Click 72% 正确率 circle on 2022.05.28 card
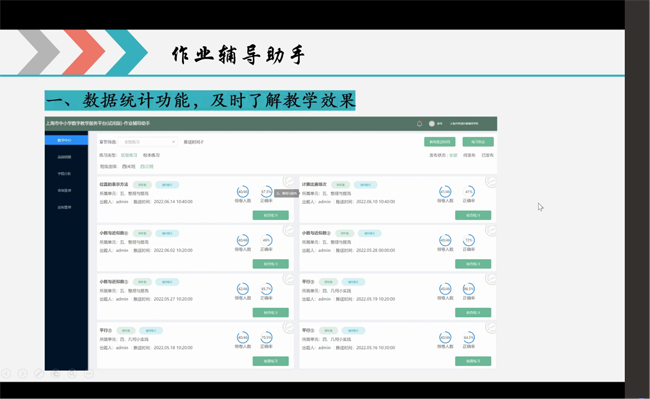Screen dimensions: 650x399 (x=469, y=240)
